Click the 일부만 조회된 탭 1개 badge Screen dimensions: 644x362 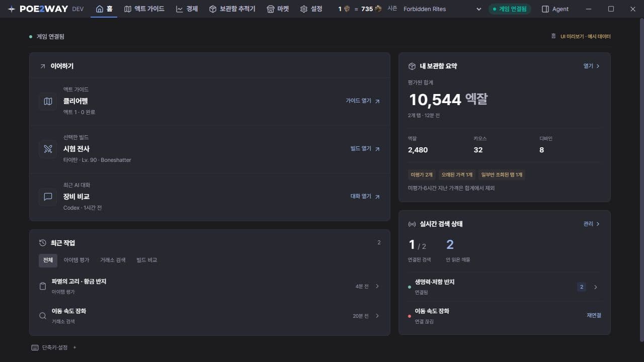pos(502,174)
